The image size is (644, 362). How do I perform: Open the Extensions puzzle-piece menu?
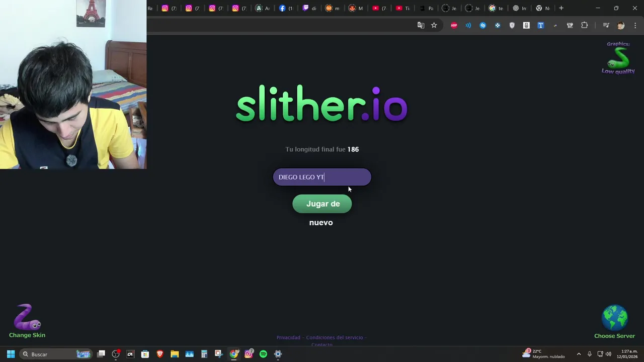coord(584,25)
